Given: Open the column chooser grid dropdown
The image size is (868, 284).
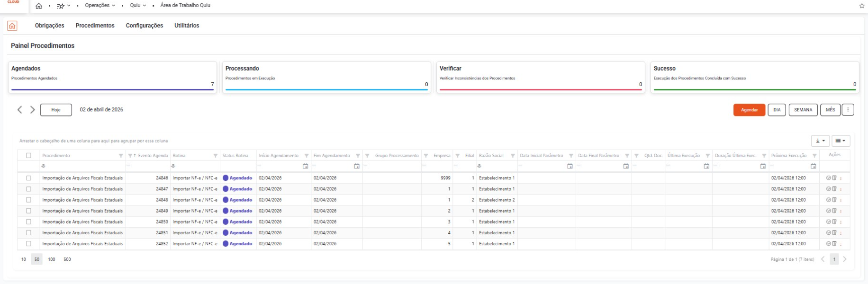Looking at the screenshot, I should point(841,141).
